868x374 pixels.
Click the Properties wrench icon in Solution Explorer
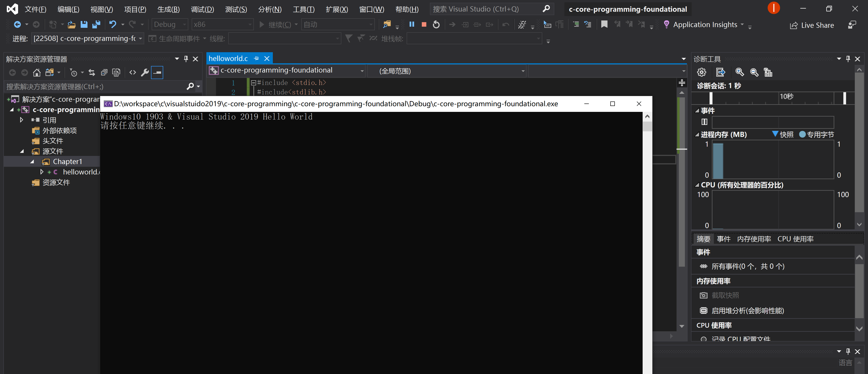[145, 73]
